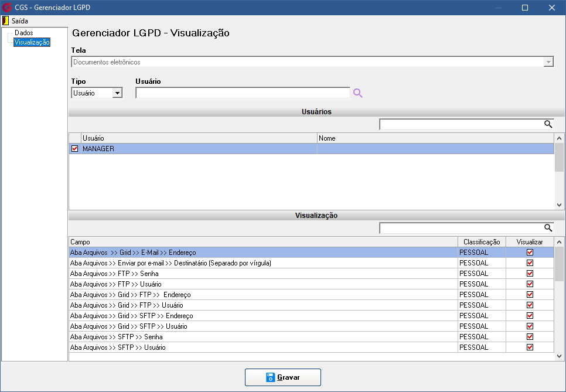Click the Nome column header
The image size is (566, 392).
[435, 138]
